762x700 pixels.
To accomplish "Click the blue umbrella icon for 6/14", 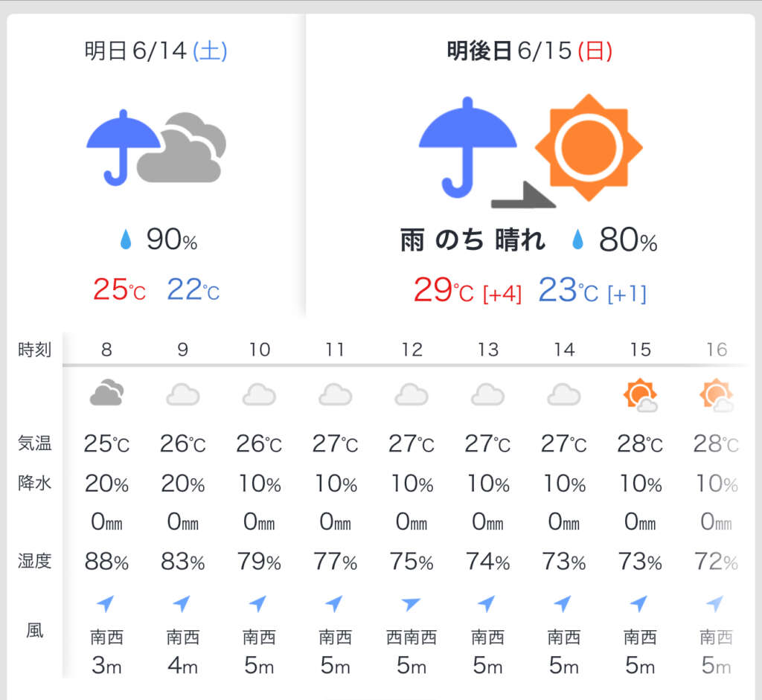I will 123,148.
